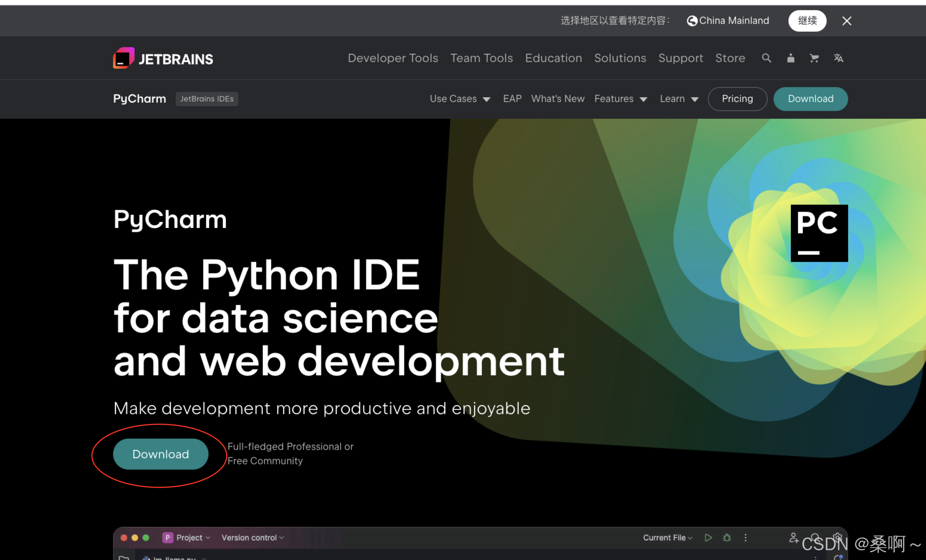Click PyCharm product title in subnav
Screen dimensions: 926x560
[139, 99]
